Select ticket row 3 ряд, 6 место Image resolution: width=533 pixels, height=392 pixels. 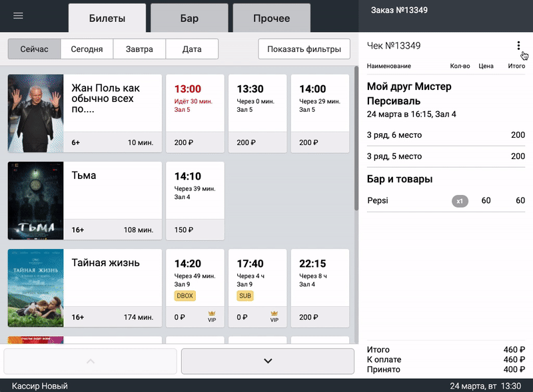pyautogui.click(x=446, y=135)
